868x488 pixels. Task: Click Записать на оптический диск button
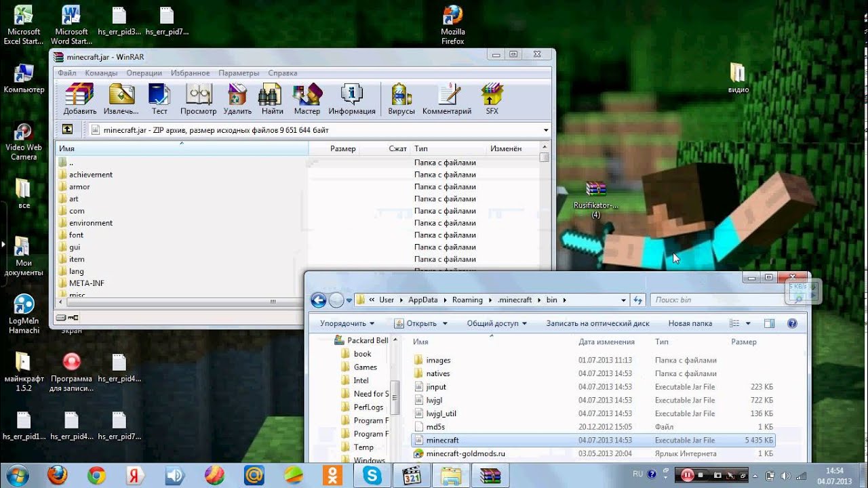pos(597,323)
